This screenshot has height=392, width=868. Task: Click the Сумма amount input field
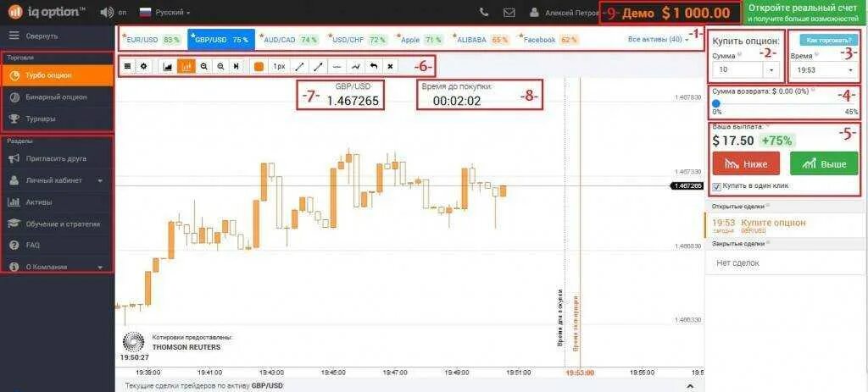[739, 70]
